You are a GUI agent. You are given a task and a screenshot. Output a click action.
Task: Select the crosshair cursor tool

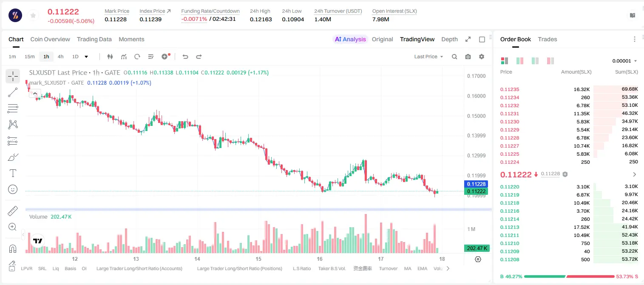point(13,76)
